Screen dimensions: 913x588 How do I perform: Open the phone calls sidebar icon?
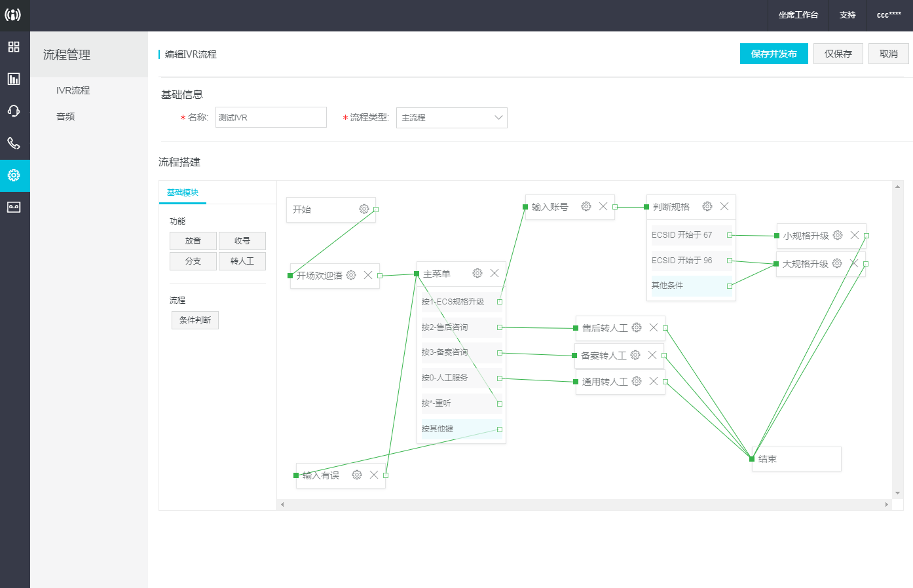[14, 143]
